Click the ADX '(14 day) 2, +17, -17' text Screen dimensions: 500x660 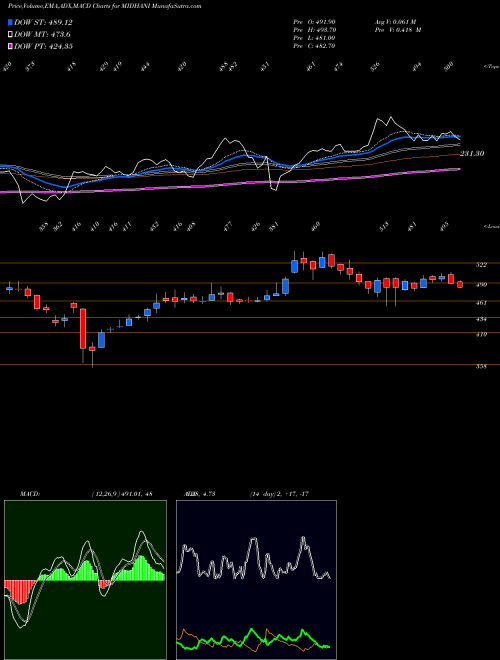point(279,494)
